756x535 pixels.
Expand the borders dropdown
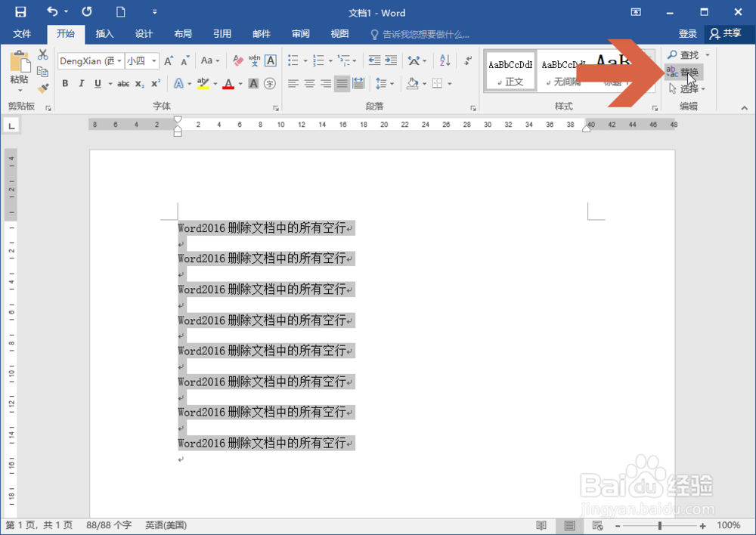coord(449,84)
